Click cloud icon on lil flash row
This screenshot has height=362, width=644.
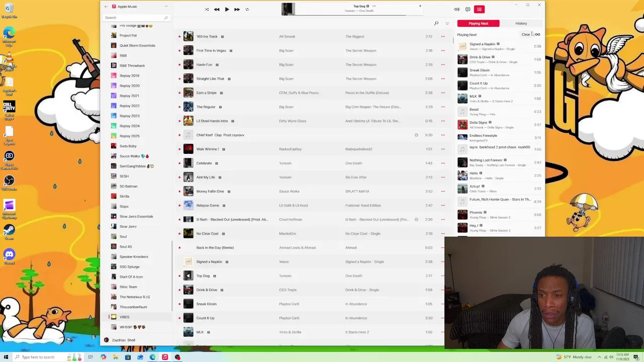click(x=416, y=219)
